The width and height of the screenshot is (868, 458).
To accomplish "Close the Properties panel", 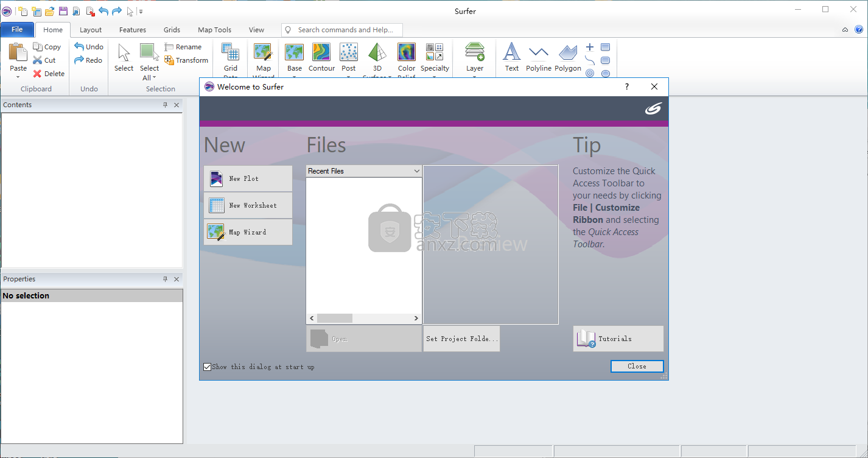I will tap(177, 279).
